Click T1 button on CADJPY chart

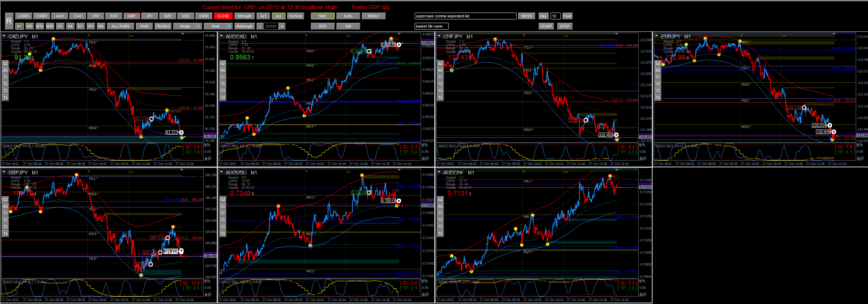[x=5, y=77]
